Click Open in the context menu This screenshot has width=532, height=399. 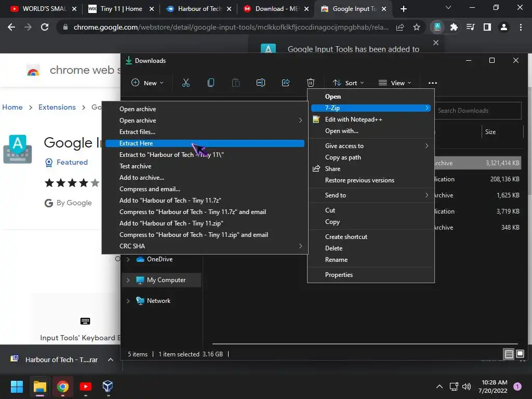coord(370,96)
